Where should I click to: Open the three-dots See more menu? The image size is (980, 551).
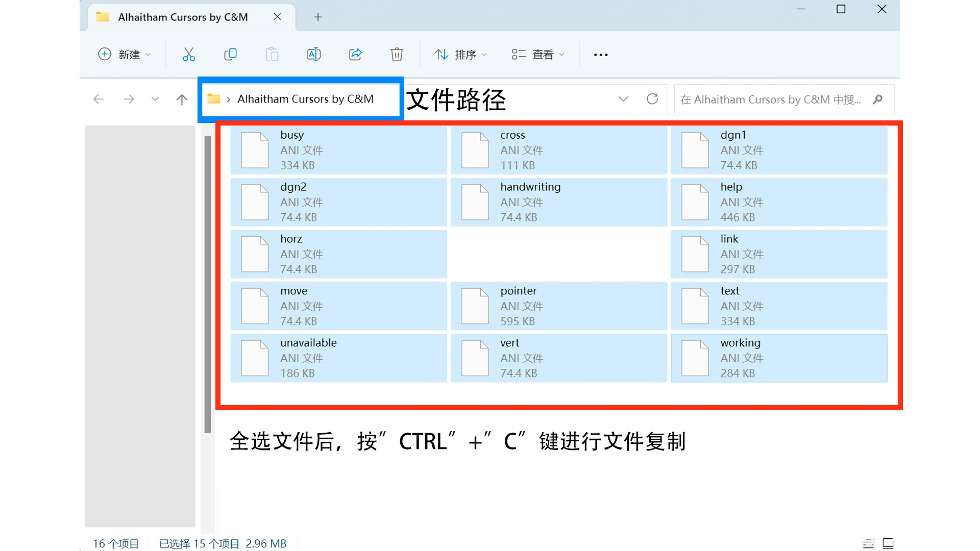pos(601,55)
